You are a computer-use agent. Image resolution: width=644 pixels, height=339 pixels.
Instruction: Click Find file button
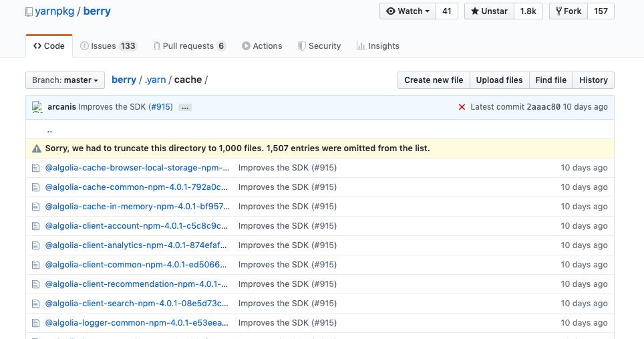pos(550,80)
